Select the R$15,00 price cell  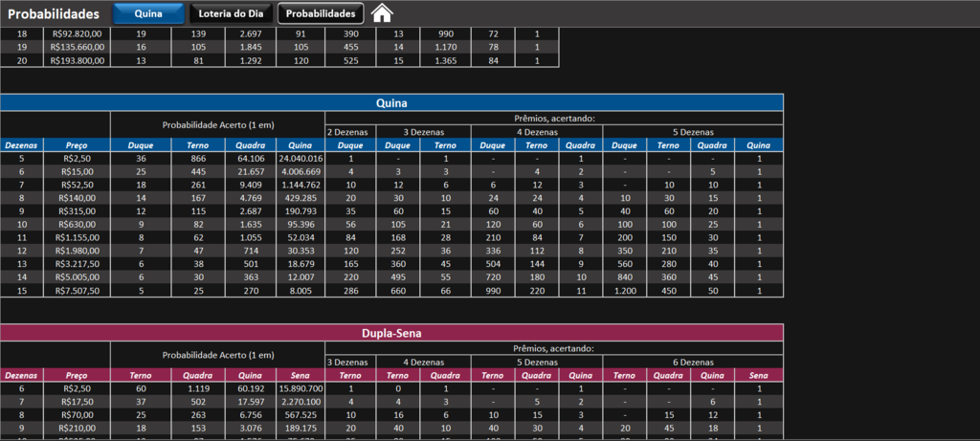coord(77,172)
